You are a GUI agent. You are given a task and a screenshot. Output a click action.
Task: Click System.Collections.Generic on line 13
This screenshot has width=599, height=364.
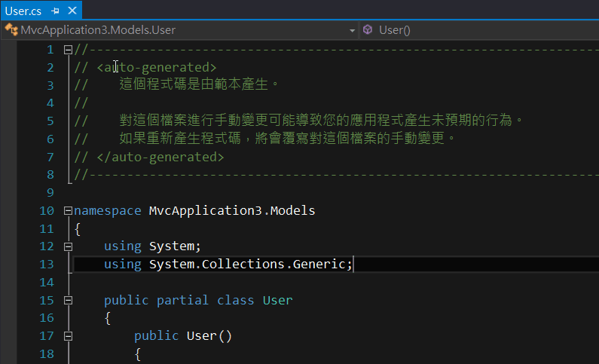point(247,265)
